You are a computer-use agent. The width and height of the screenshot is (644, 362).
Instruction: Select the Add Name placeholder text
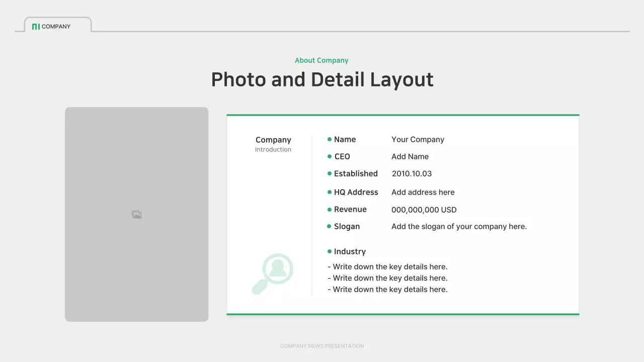point(410,156)
